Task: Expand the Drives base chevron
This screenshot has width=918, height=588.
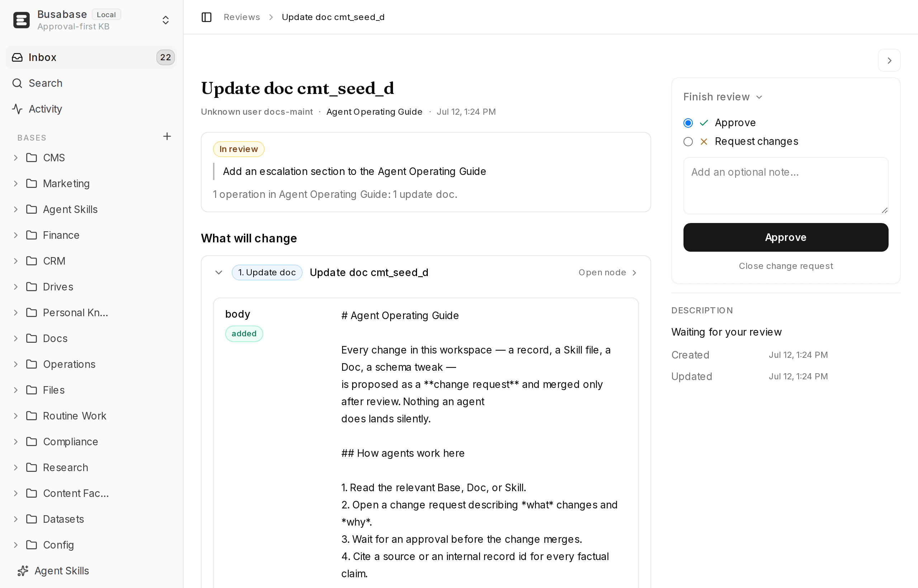Action: [x=16, y=287]
